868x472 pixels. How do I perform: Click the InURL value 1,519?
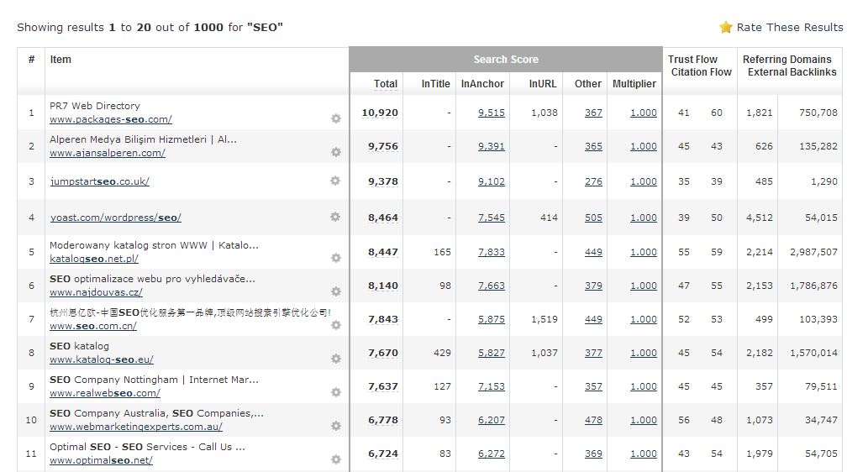pos(544,319)
